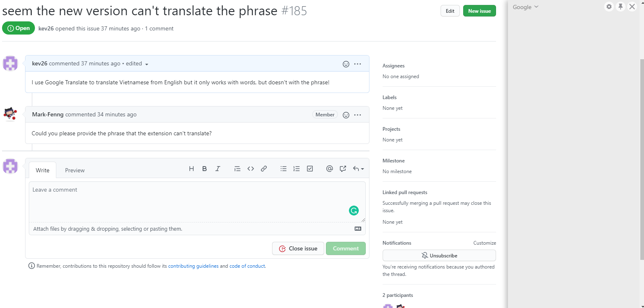
Task: Open the kebab menu on Mark-Fenng's comment
Action: [x=357, y=115]
